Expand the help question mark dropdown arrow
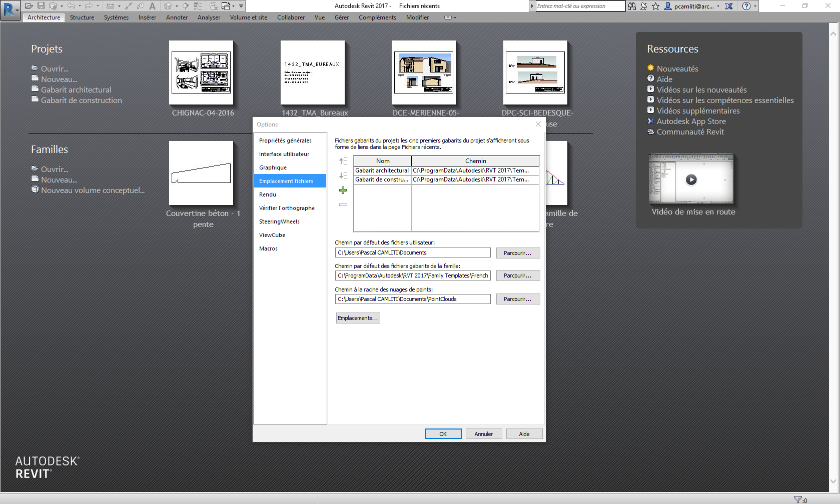The width and height of the screenshot is (840, 504). pos(755,6)
